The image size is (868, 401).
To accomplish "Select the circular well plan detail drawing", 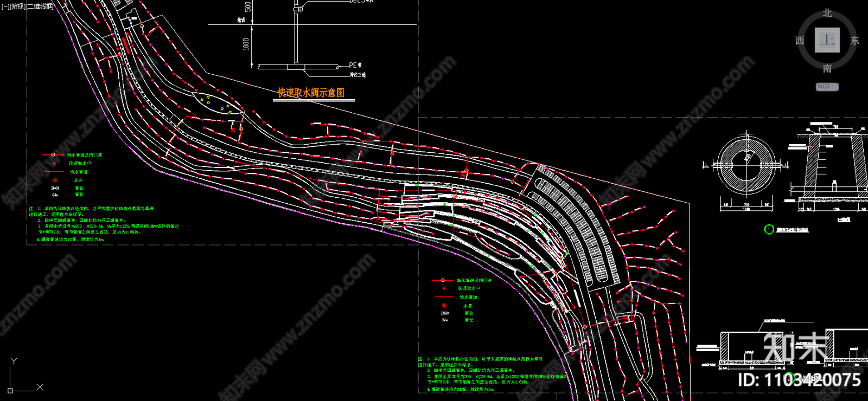I will (x=746, y=165).
